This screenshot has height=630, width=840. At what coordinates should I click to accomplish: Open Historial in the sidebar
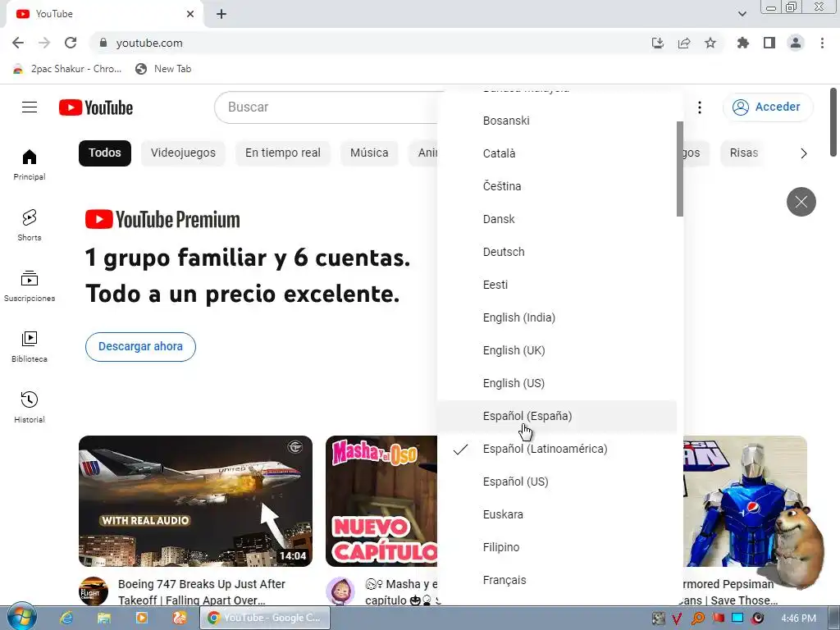click(30, 408)
